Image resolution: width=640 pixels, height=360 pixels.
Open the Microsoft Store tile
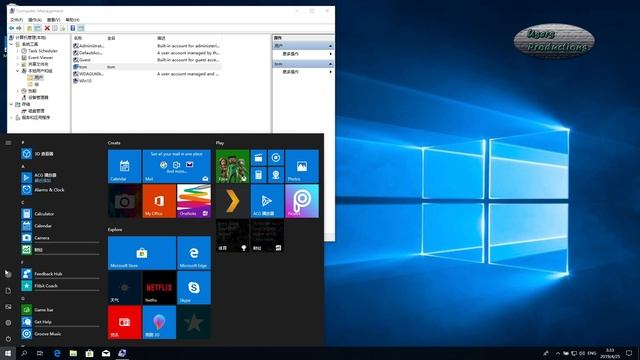[x=142, y=253]
